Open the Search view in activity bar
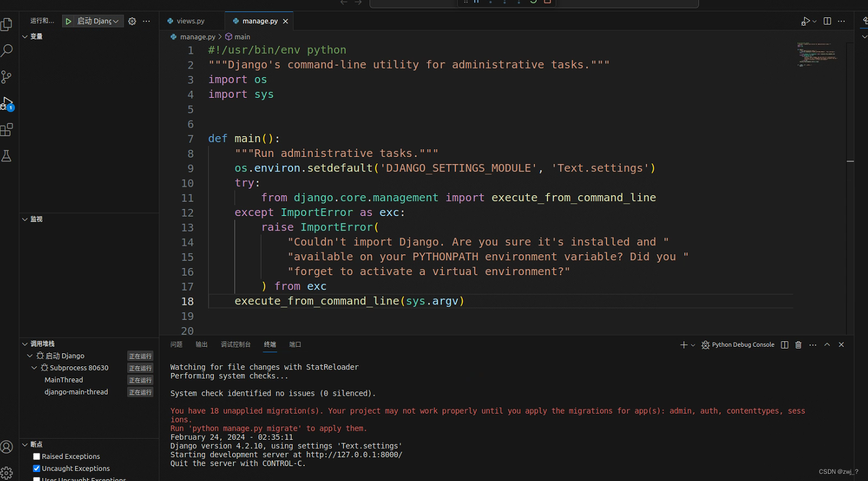868x481 pixels. [x=7, y=51]
